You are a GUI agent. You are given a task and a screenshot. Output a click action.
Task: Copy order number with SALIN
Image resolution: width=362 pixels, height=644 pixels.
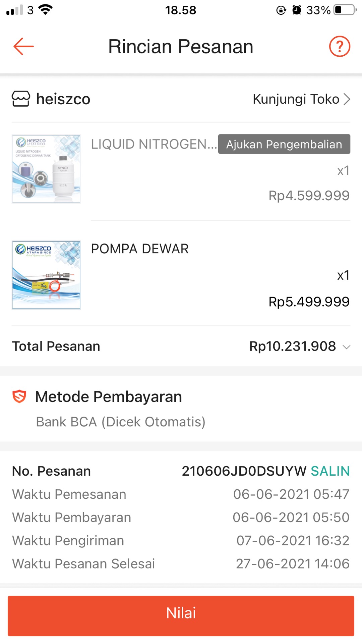(330, 471)
